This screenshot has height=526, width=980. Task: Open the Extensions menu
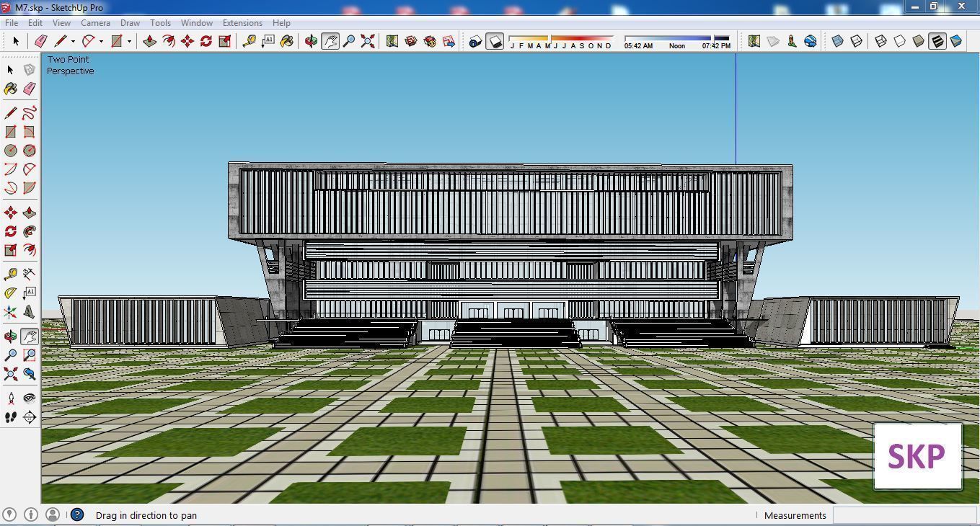coord(242,22)
